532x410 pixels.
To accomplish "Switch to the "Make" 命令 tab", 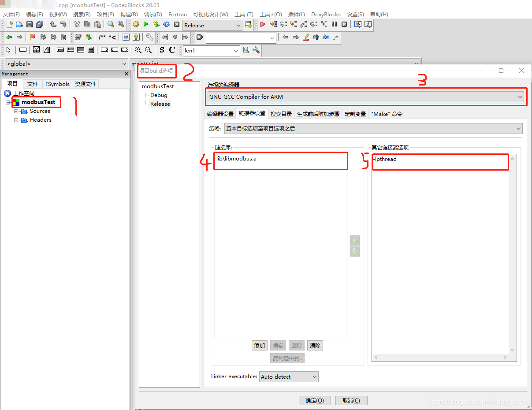I will pos(387,114).
